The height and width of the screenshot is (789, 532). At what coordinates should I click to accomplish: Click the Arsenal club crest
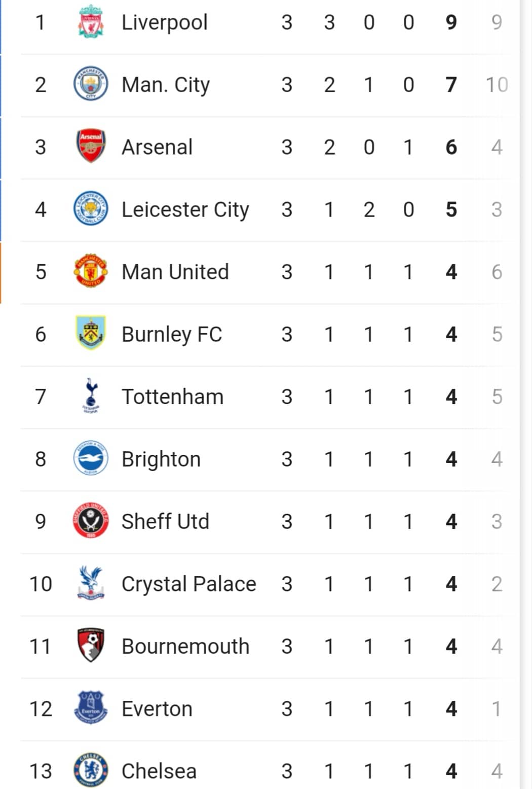coord(91,146)
